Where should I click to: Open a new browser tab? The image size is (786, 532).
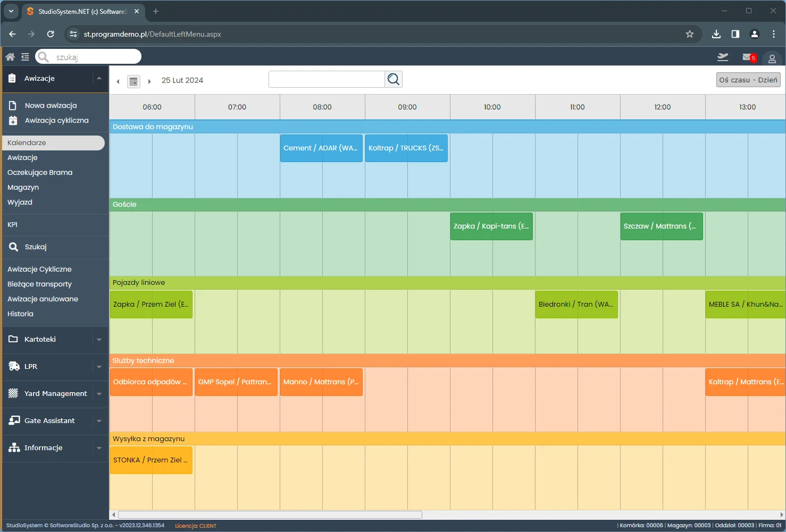tap(156, 11)
